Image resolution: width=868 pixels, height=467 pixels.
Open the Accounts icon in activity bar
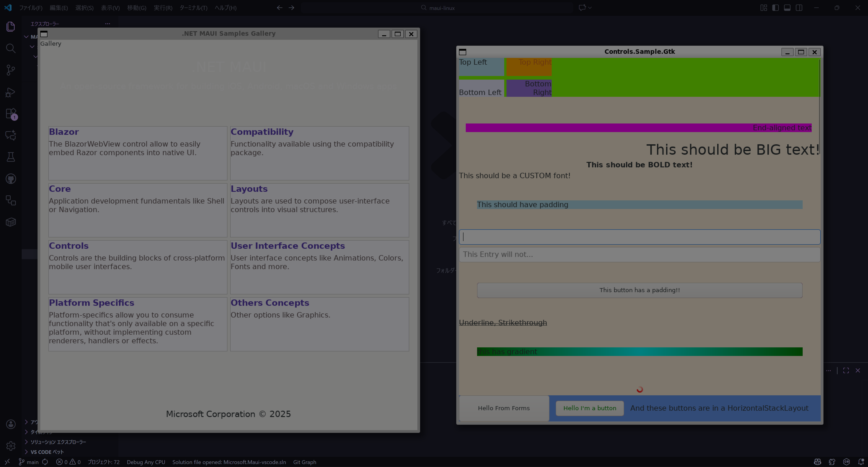(11, 424)
